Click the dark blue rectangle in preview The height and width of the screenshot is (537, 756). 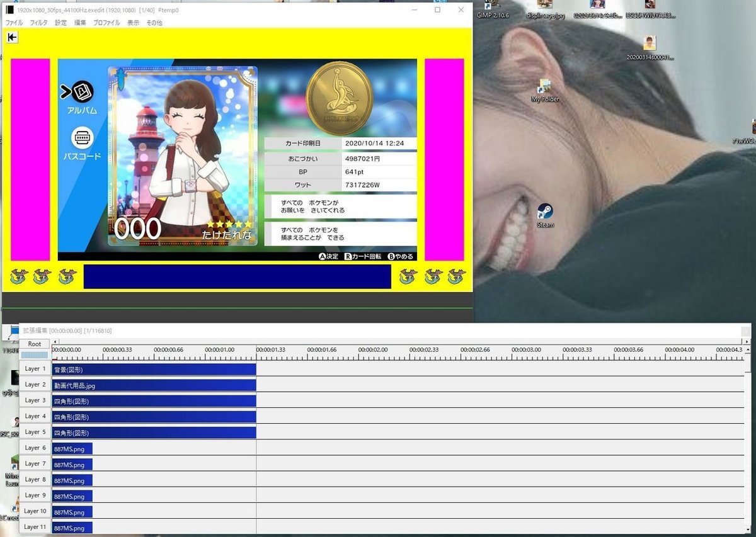click(237, 277)
